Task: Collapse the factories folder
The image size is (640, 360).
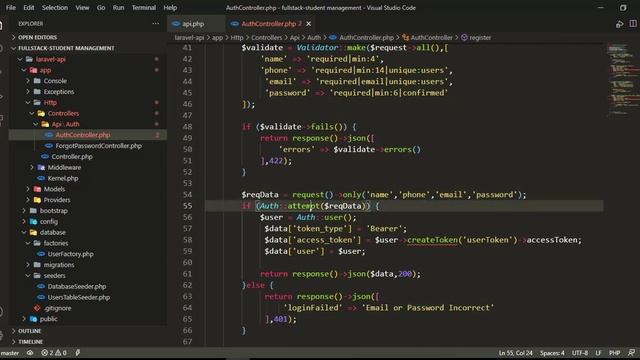Action: [56, 243]
